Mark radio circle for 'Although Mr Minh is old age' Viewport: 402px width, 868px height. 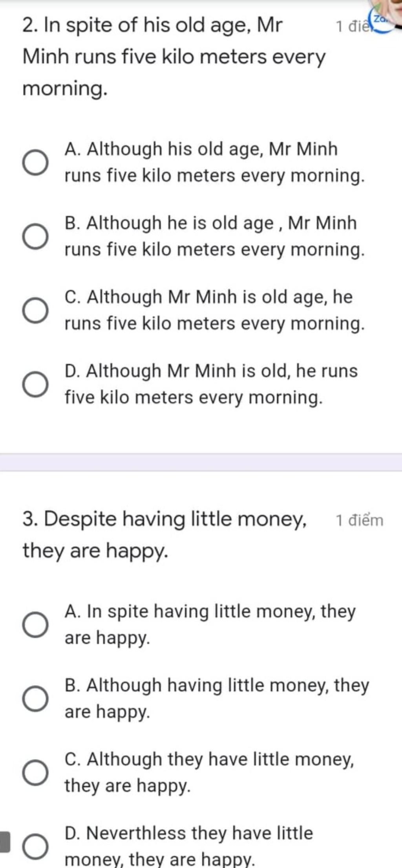pos(35,310)
